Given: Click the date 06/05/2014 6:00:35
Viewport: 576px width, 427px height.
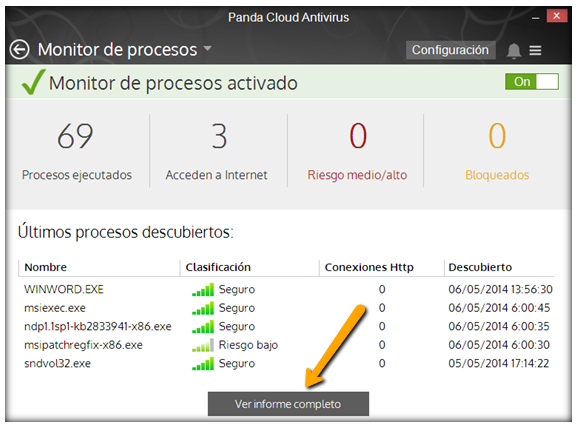Looking at the screenshot, I should (499, 326).
